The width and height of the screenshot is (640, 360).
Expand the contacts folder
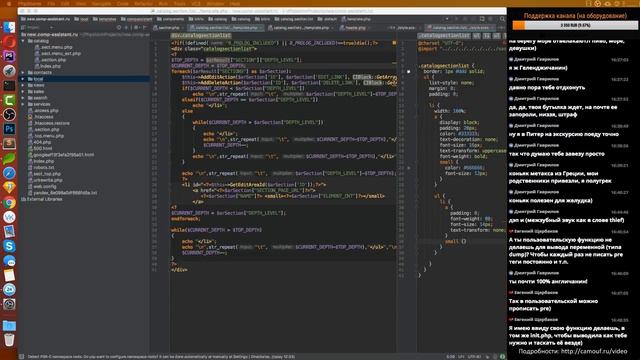(23, 73)
